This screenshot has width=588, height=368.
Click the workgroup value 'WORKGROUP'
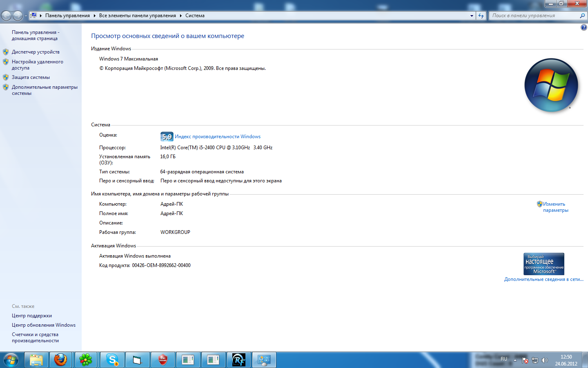tap(175, 232)
